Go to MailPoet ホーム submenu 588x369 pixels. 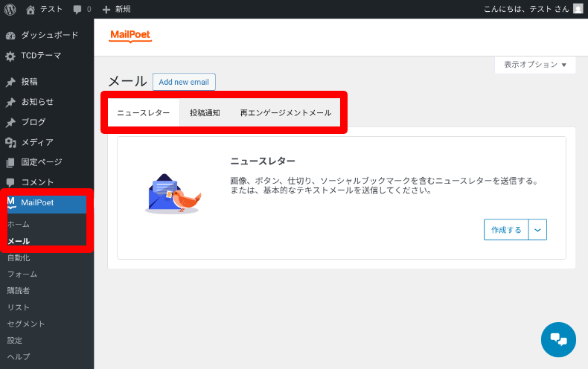19,224
